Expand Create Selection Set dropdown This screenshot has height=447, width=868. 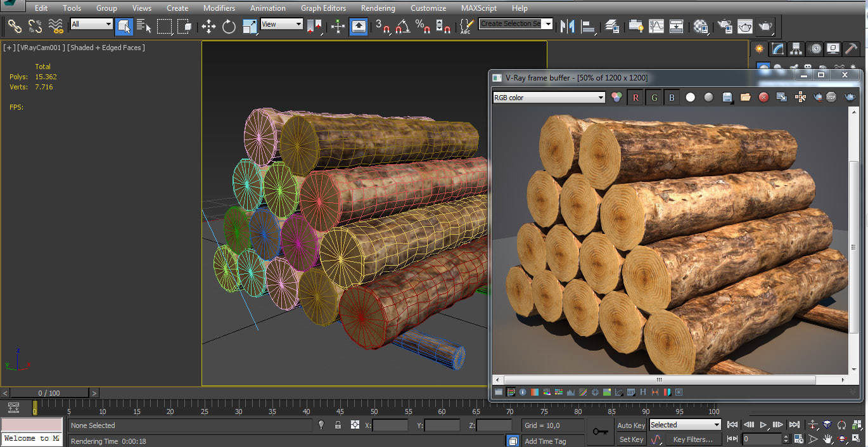click(x=547, y=23)
